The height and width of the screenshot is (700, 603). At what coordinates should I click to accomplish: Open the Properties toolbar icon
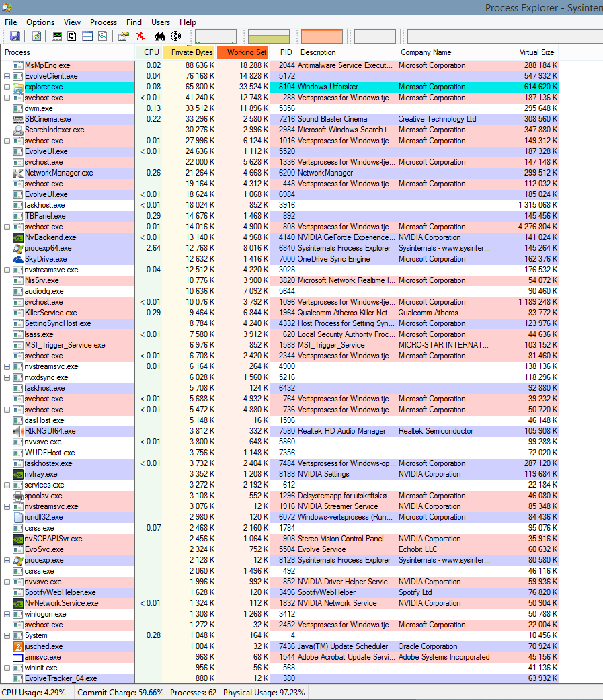coord(124,36)
